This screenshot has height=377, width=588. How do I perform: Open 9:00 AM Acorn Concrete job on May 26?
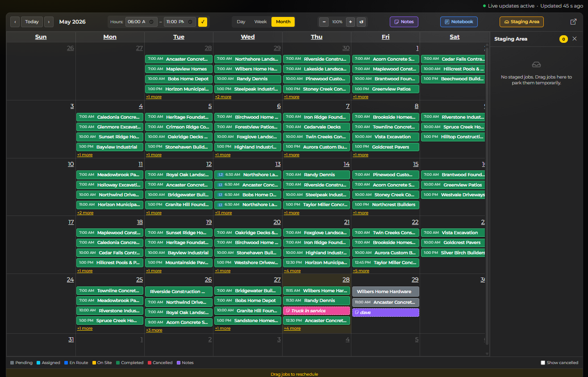coord(179,322)
